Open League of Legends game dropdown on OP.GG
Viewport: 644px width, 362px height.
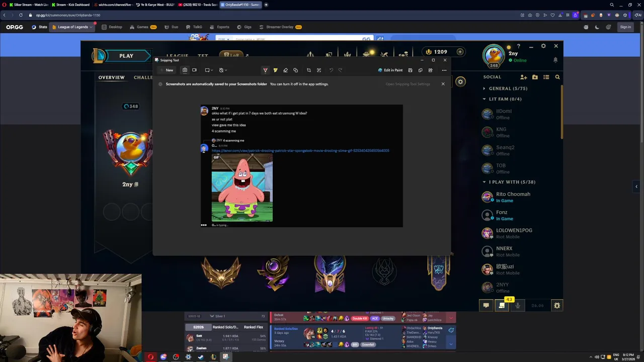coord(72,27)
